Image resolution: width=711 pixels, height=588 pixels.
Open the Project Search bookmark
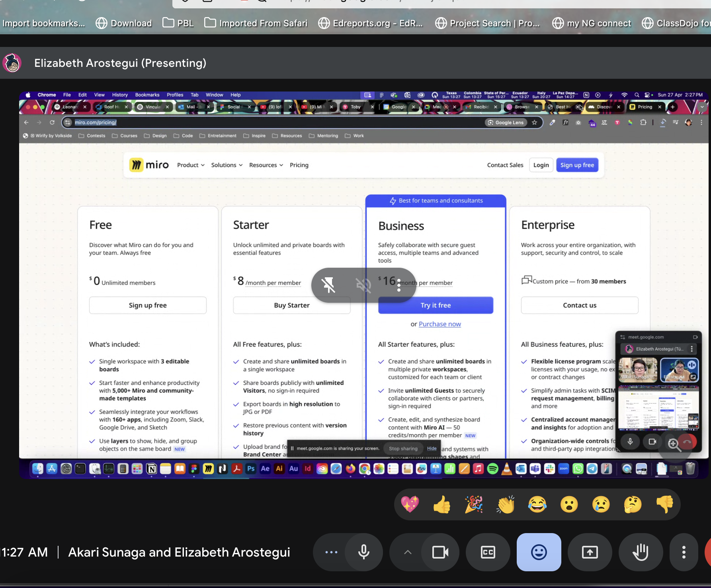pyautogui.click(x=487, y=23)
